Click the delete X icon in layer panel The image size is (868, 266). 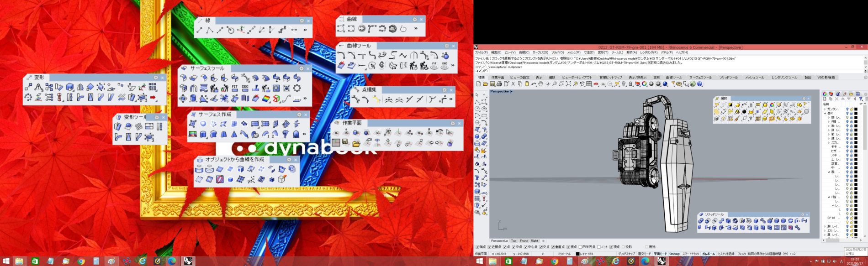tap(836, 99)
